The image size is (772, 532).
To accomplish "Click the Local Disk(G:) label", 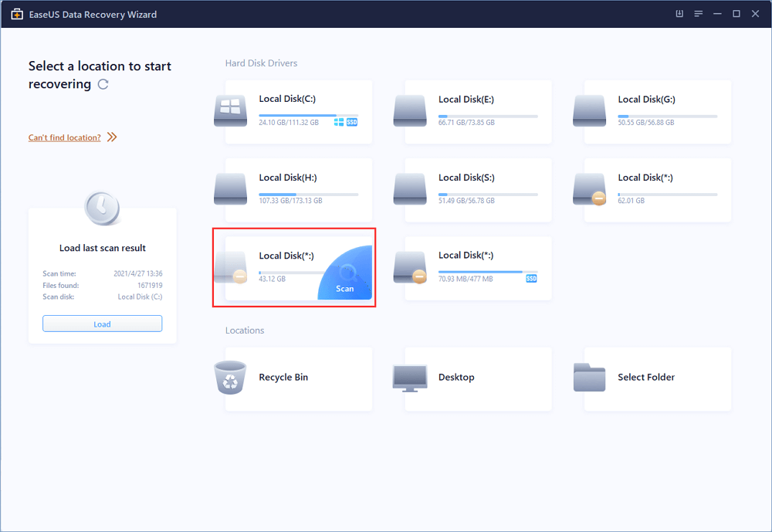I will [x=646, y=100].
